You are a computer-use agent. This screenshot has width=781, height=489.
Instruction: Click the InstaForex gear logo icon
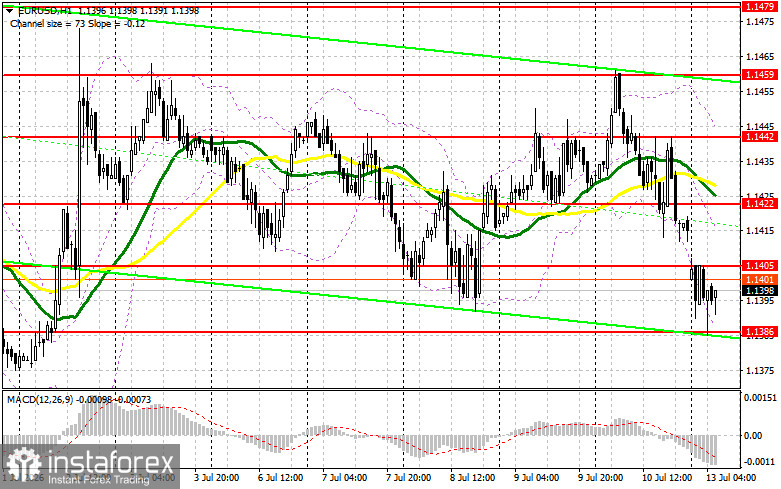click(x=23, y=465)
